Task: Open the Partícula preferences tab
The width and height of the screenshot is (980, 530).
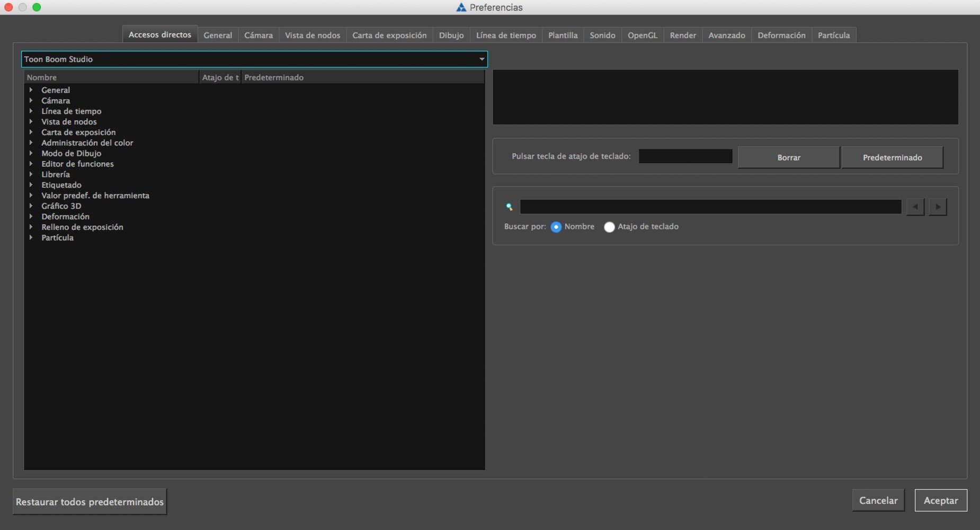Action: click(834, 35)
